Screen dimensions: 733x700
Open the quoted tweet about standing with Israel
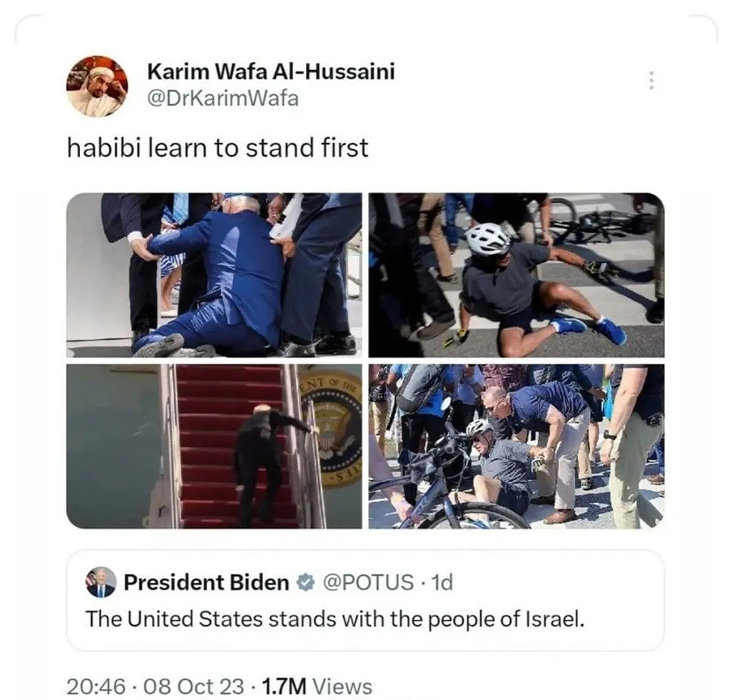pyautogui.click(x=365, y=600)
